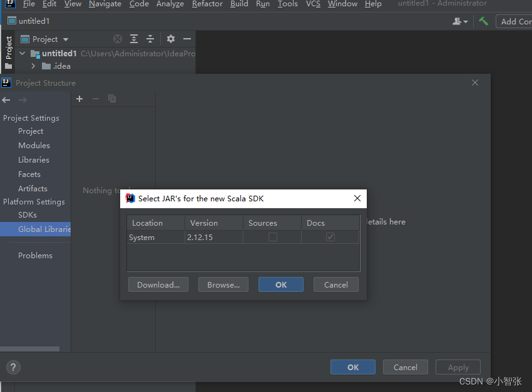Open the Edit menu
This screenshot has width=532, height=392.
(x=49, y=4)
